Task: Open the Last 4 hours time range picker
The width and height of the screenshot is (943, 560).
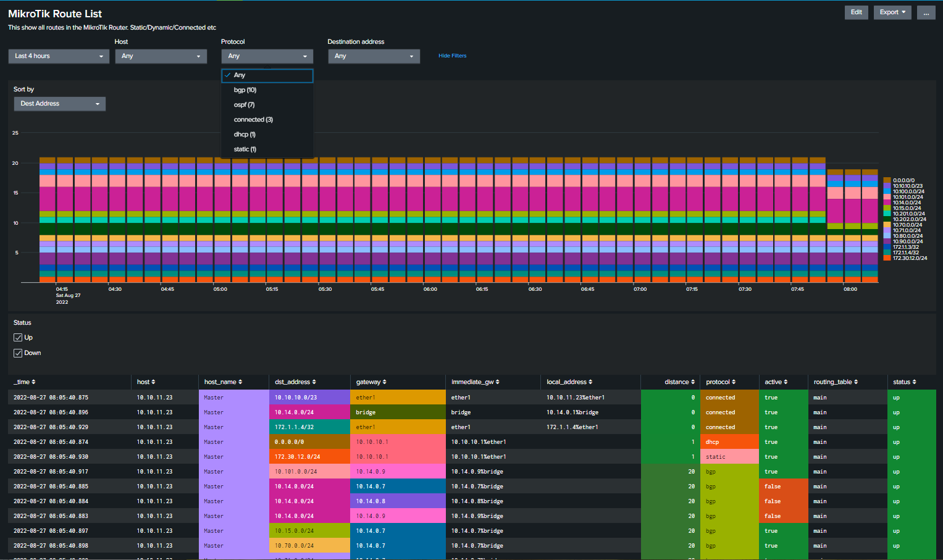Action: pyautogui.click(x=59, y=56)
